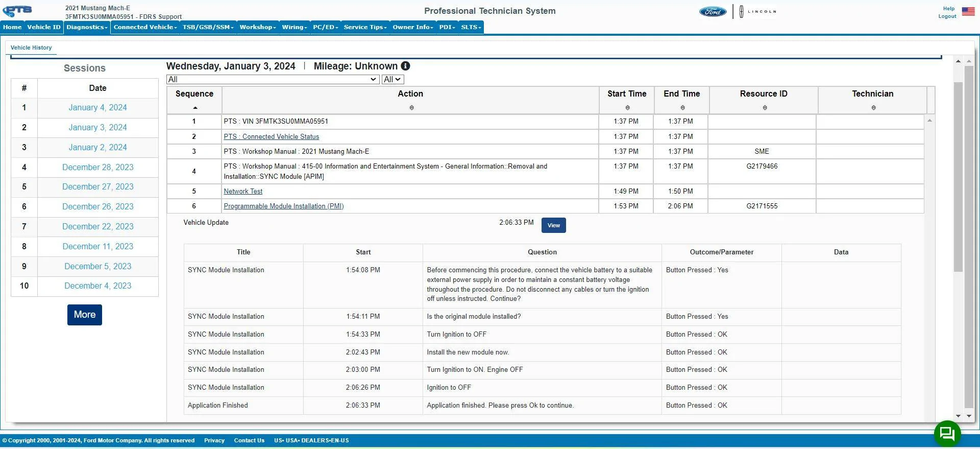Click the Resource ID sort icon

pyautogui.click(x=765, y=108)
